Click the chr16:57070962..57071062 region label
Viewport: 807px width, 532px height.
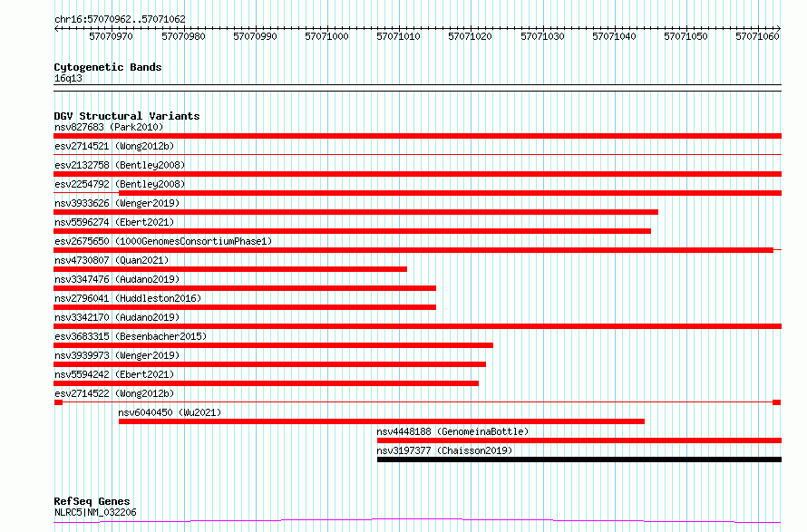120,20
